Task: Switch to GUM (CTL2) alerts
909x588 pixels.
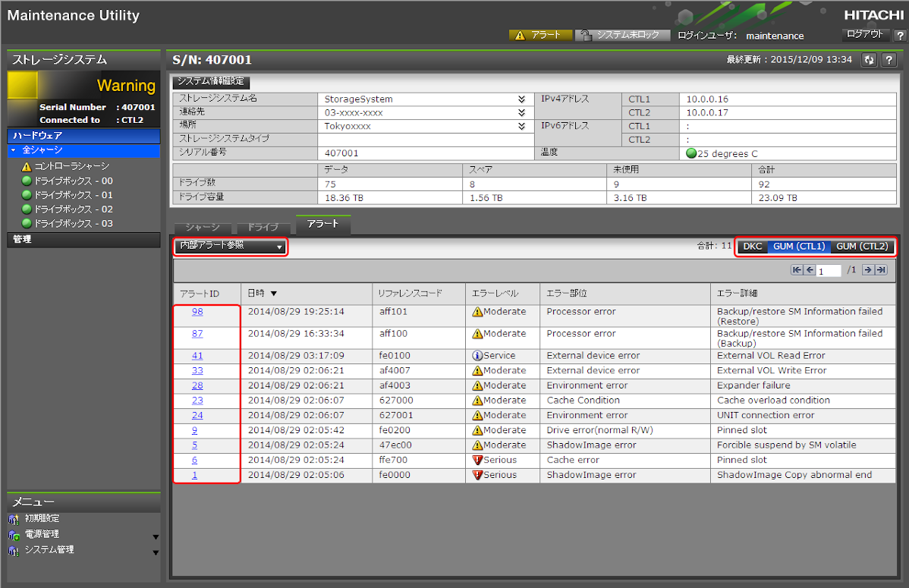Action: coord(861,247)
